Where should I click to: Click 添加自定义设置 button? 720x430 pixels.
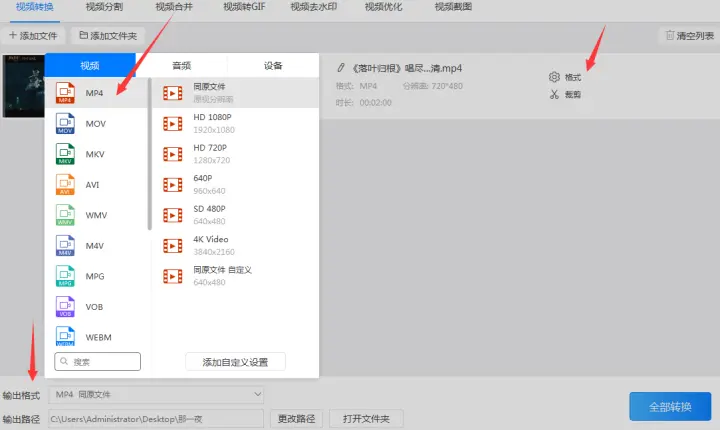point(235,362)
